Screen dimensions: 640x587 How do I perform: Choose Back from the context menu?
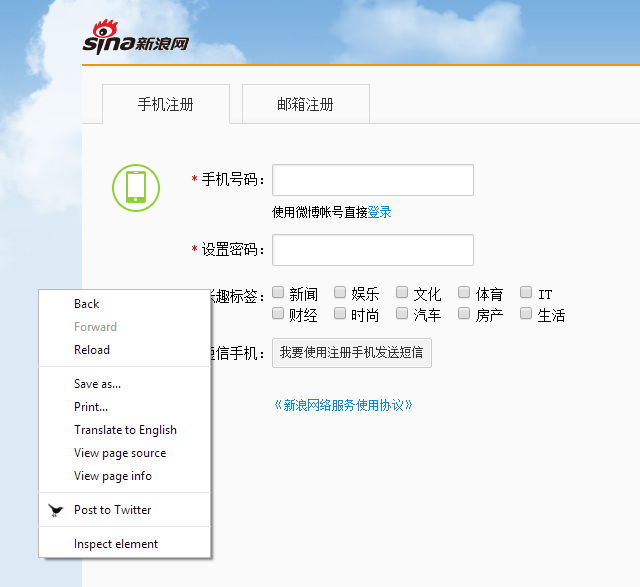coord(87,304)
